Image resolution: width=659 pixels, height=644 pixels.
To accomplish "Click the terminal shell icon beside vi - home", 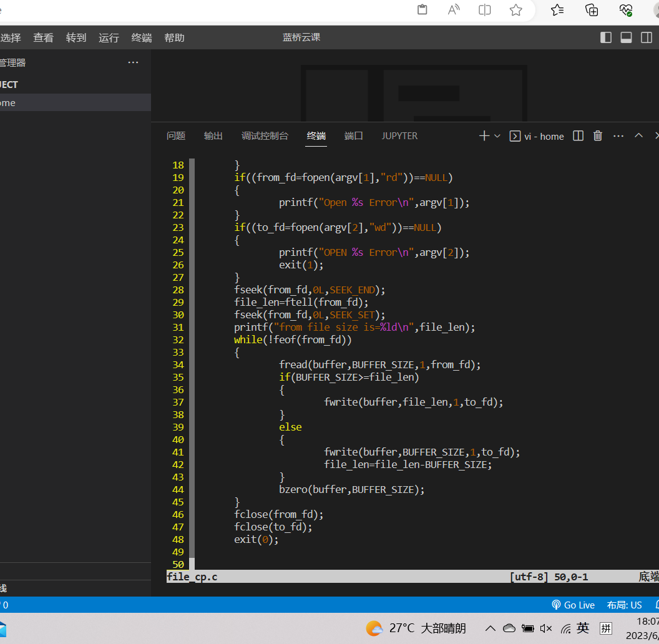I will click(x=515, y=136).
